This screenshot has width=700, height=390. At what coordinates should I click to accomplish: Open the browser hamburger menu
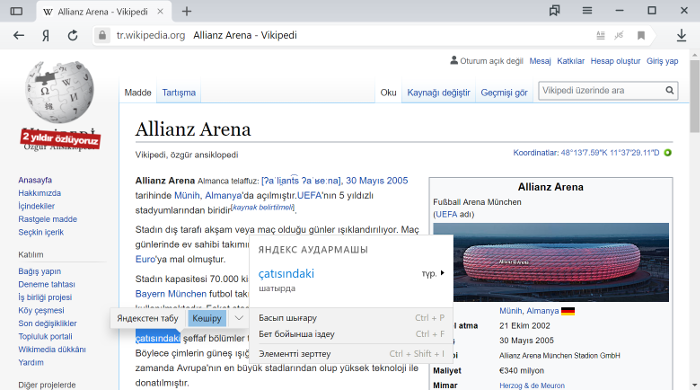587,10
